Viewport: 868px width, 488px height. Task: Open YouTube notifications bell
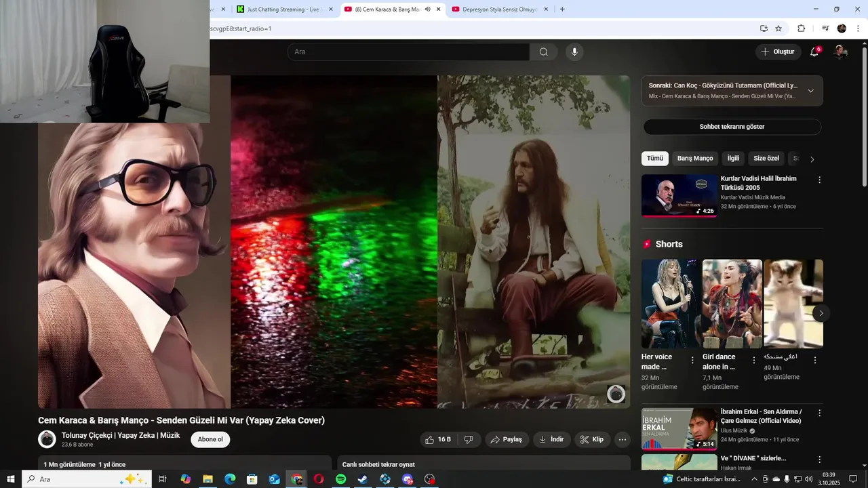tap(814, 52)
